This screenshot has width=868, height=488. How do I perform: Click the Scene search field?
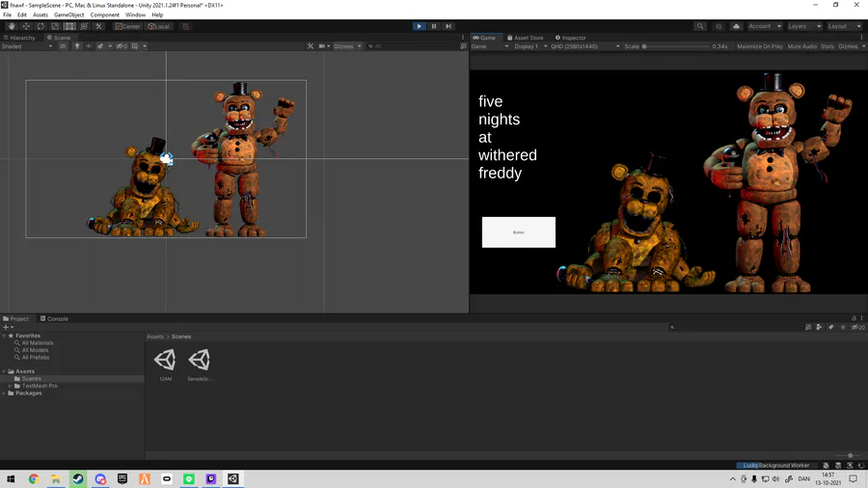tap(413, 46)
